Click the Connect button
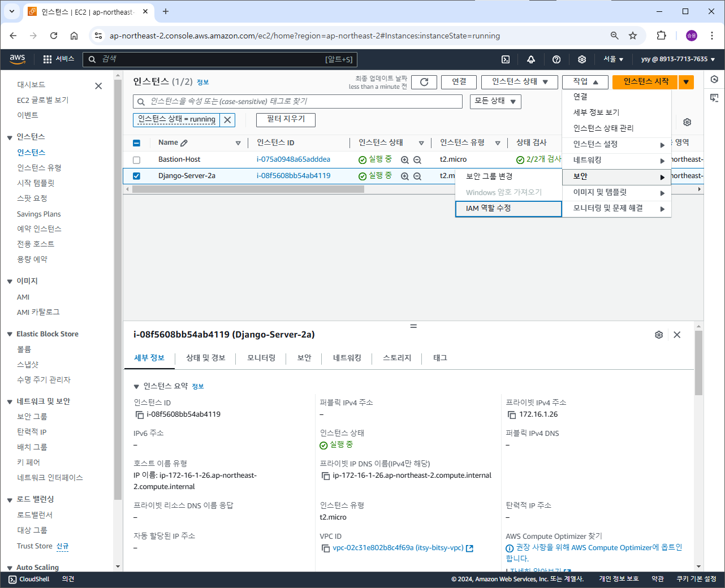The width and height of the screenshot is (725, 588). 459,82
